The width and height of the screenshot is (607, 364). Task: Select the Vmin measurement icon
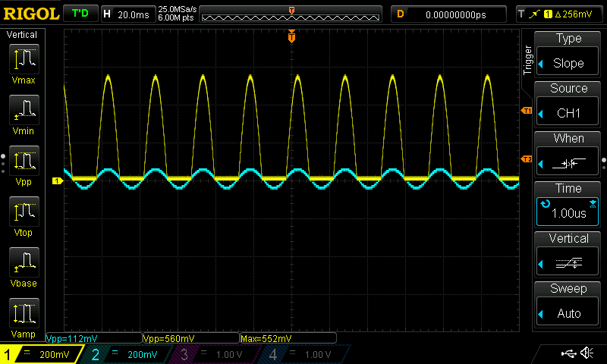point(24,110)
